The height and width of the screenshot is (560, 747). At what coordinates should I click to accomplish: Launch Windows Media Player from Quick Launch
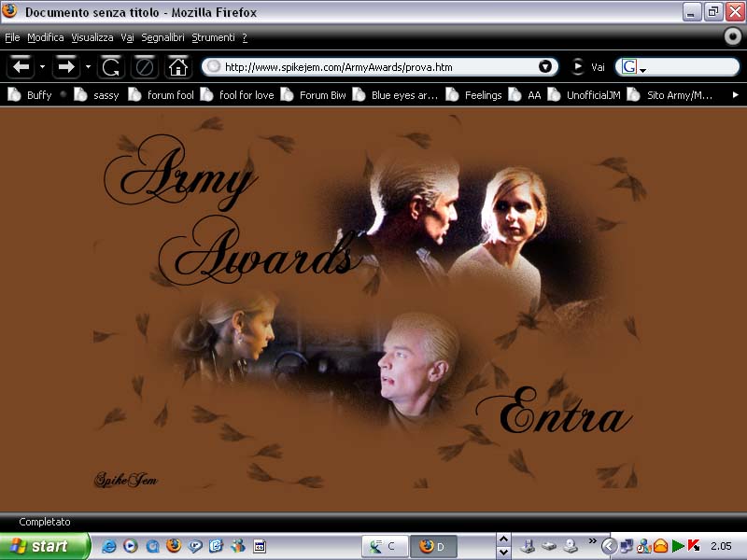click(131, 546)
